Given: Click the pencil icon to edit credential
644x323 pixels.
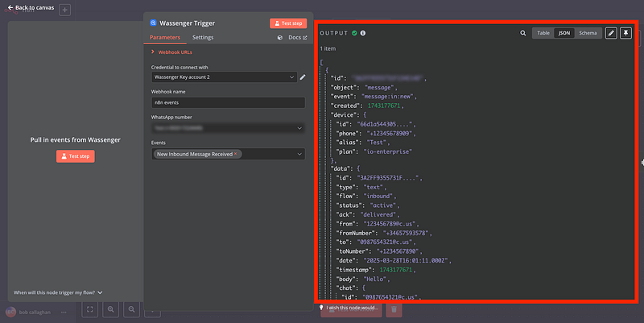Looking at the screenshot, I should tap(303, 77).
